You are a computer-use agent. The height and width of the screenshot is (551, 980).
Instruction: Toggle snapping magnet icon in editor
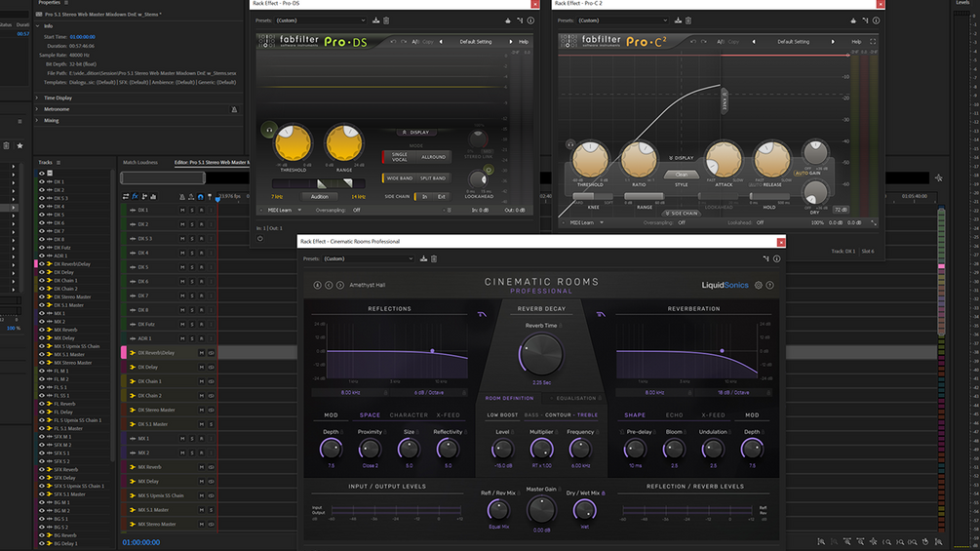click(x=201, y=197)
